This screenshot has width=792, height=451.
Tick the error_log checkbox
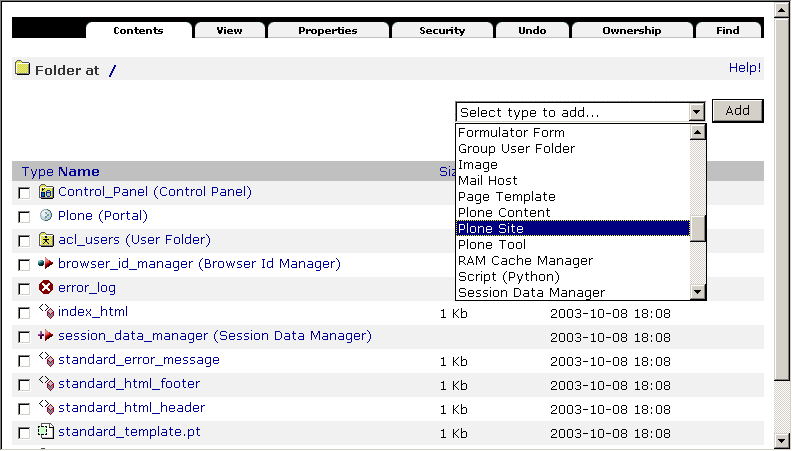[24, 289]
